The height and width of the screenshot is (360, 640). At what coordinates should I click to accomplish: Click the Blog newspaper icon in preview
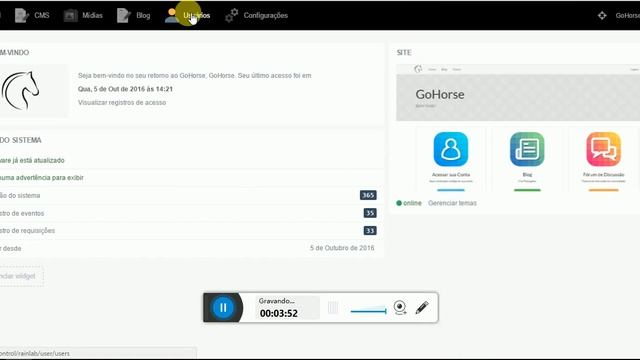(527, 149)
